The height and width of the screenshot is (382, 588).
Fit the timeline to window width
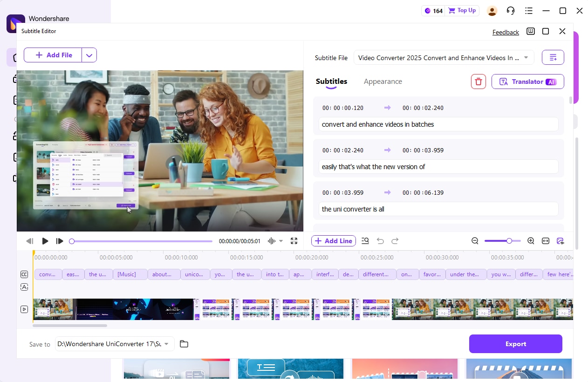(x=546, y=241)
